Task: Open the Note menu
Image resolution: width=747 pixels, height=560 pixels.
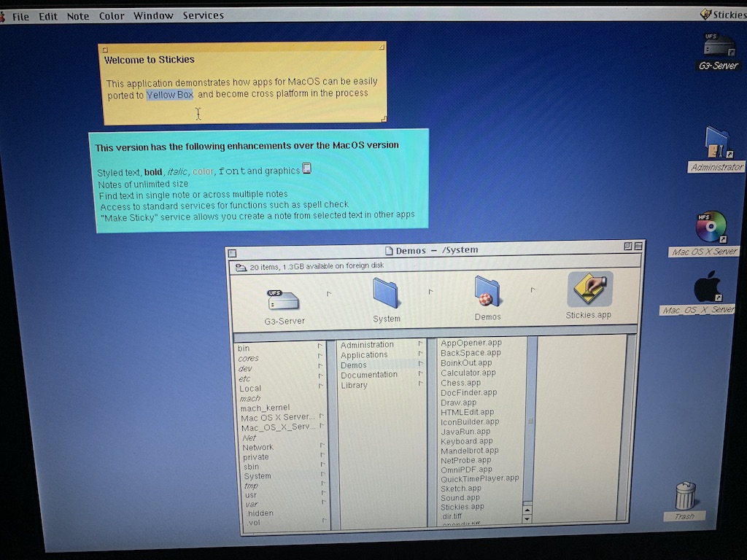Action: [x=77, y=16]
